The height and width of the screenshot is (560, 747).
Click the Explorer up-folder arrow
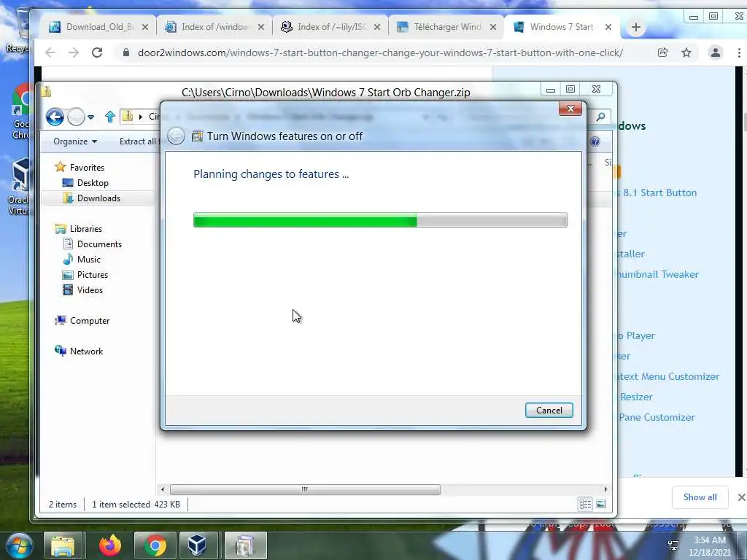pyautogui.click(x=110, y=117)
